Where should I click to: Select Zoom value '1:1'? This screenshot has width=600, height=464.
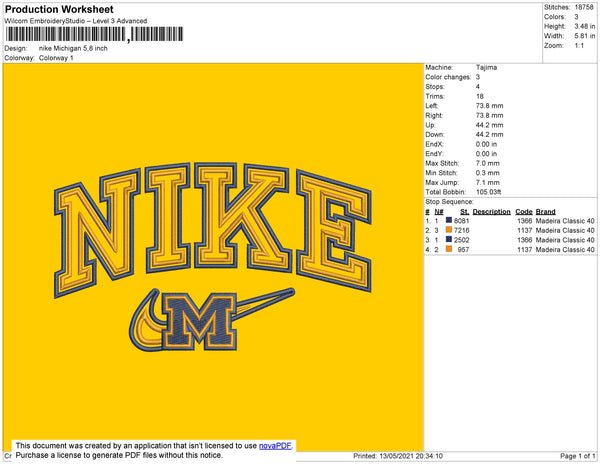tap(579, 46)
